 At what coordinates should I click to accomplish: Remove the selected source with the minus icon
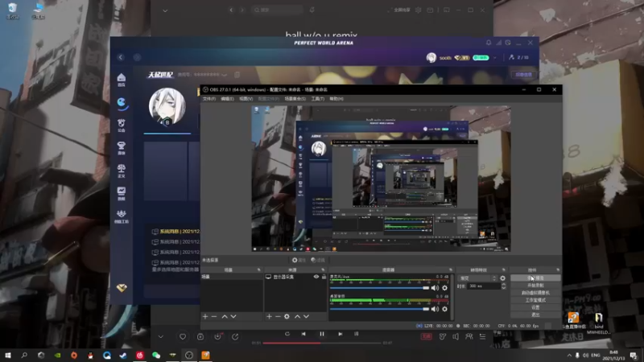278,316
